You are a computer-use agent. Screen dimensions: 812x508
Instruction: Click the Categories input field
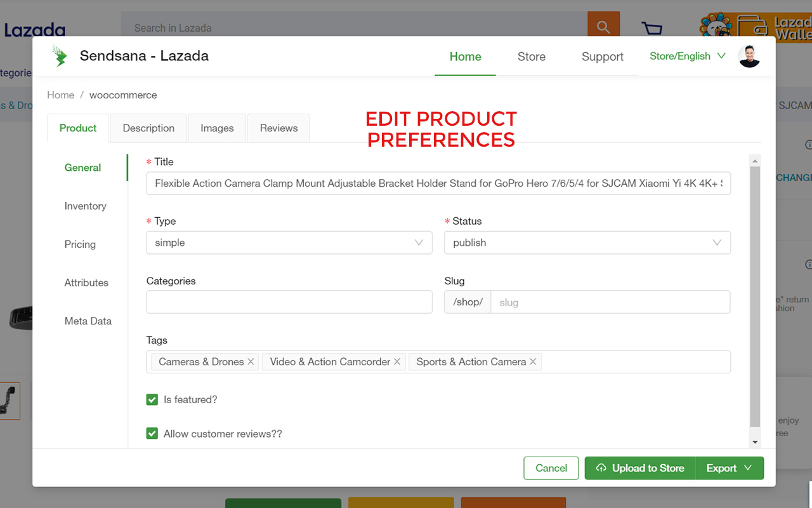tap(289, 302)
